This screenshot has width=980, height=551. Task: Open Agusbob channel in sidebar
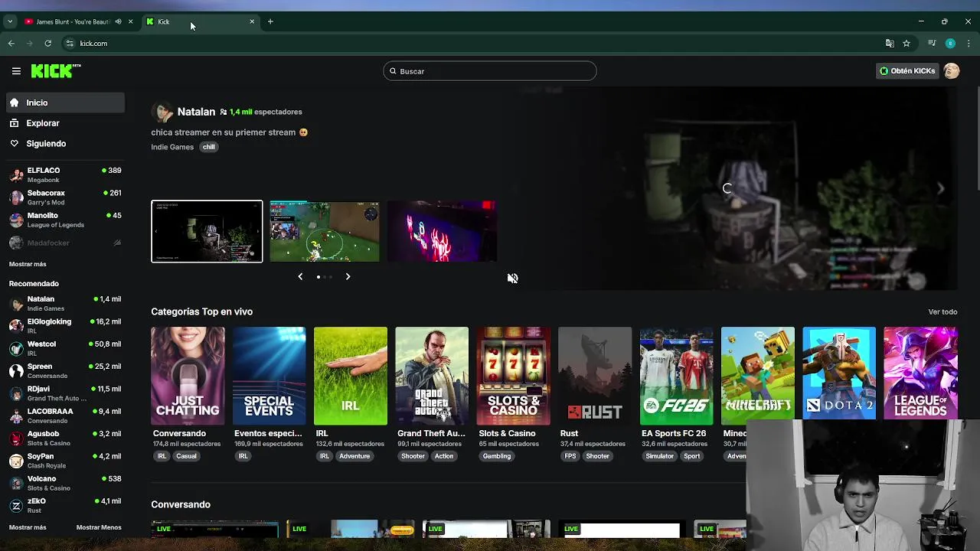click(x=65, y=438)
